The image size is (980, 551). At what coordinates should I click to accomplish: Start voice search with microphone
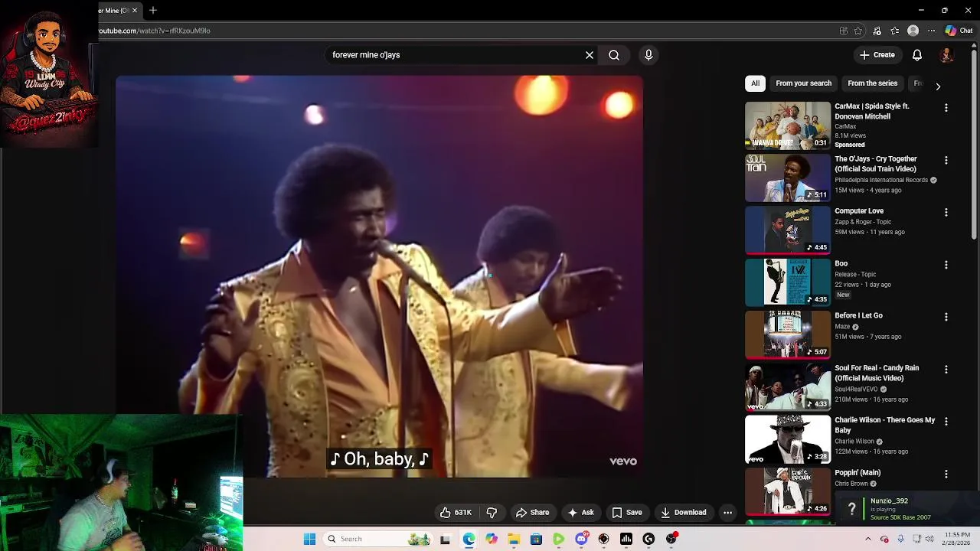click(648, 55)
